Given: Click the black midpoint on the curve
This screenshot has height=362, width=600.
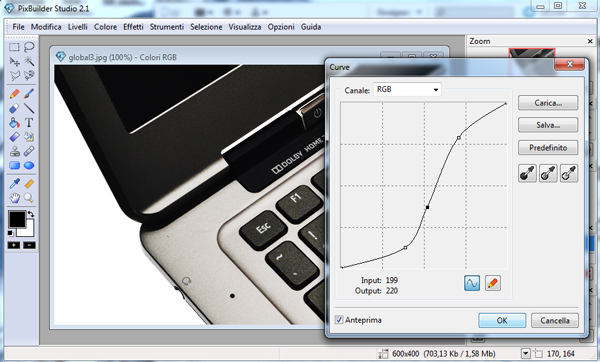Looking at the screenshot, I should [427, 207].
